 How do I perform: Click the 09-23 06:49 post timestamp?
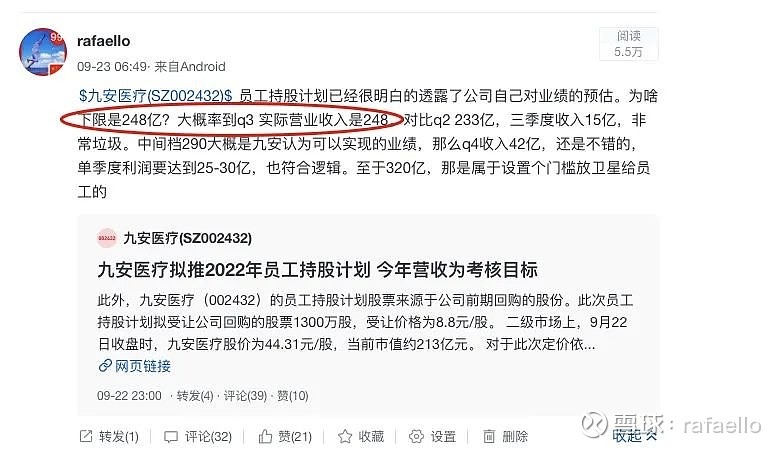112,66
